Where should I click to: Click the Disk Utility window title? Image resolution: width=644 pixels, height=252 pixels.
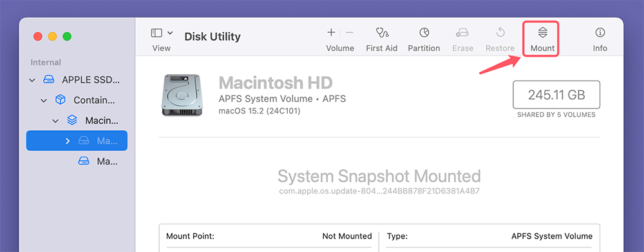tap(213, 37)
